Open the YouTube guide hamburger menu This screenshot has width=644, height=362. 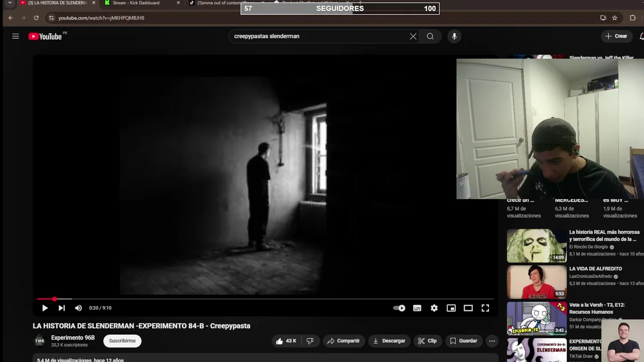[16, 36]
